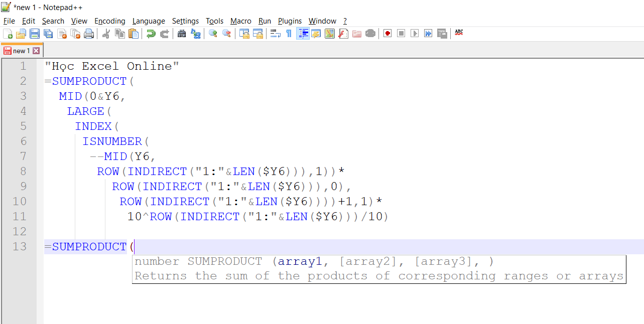Image resolution: width=644 pixels, height=324 pixels.
Task: Open the Settings menu
Action: [x=186, y=21]
